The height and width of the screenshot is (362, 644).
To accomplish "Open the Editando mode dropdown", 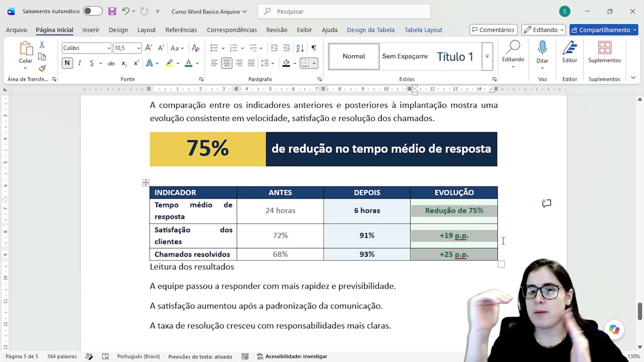I will [x=543, y=30].
